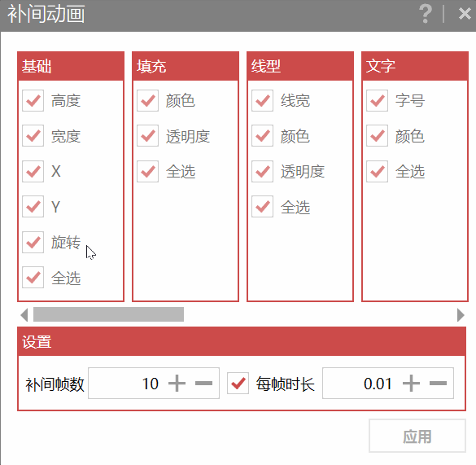Click the 补间帧数 label
The height and width of the screenshot is (465, 476).
click(x=55, y=384)
